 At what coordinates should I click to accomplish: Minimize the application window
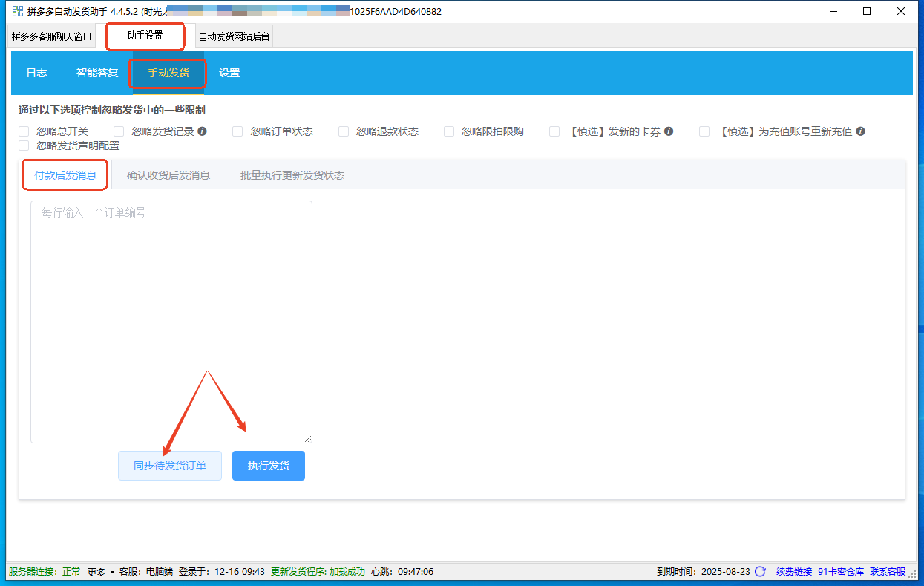pos(833,11)
